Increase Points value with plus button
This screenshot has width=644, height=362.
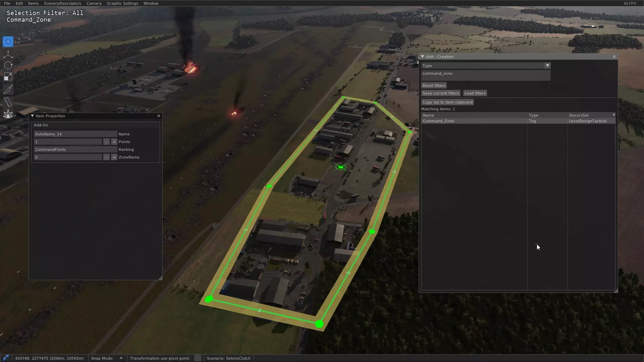[114, 142]
